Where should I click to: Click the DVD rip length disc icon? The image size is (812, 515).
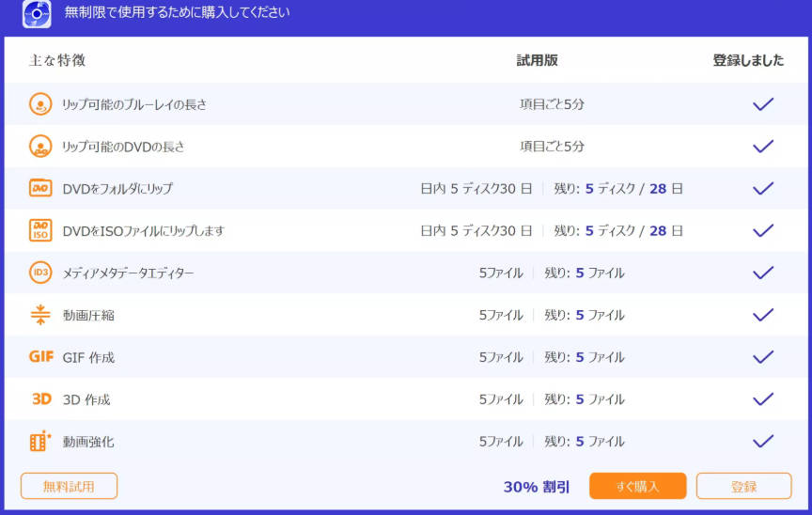[40, 147]
